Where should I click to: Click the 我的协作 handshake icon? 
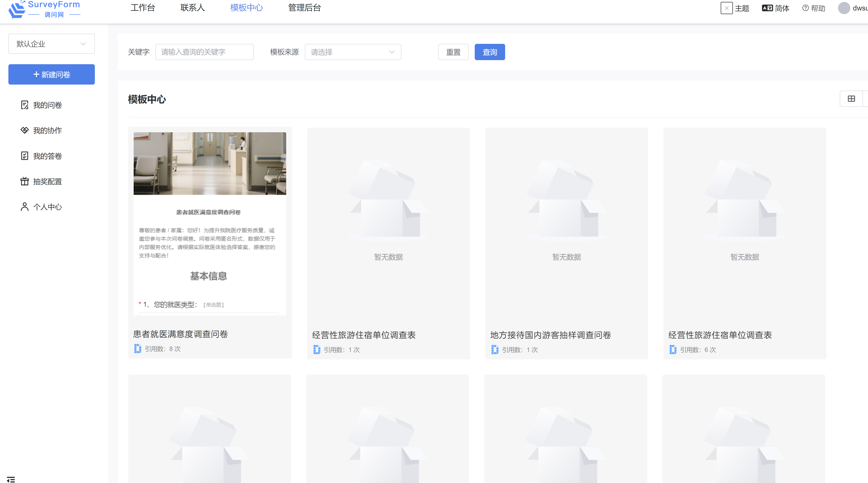pos(24,130)
